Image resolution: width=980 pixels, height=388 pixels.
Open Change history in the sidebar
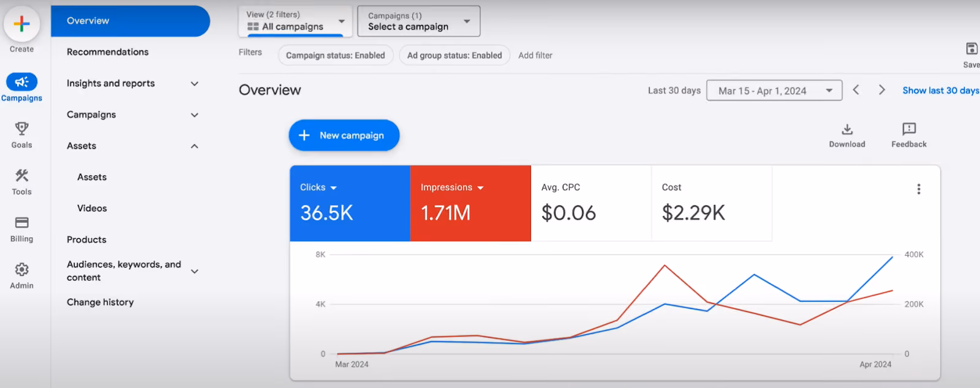pos(100,302)
